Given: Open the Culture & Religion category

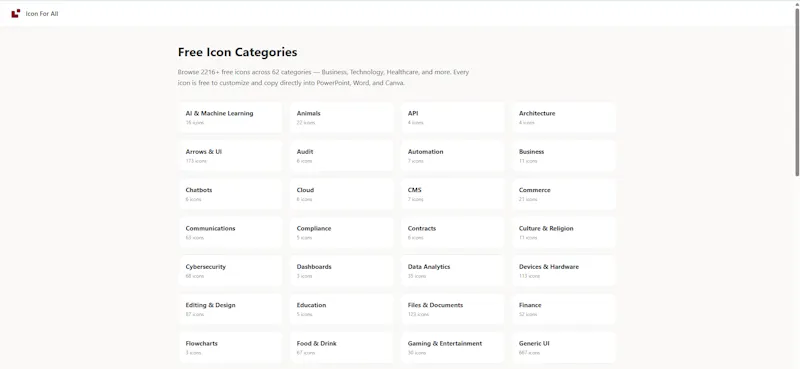Looking at the screenshot, I should [564, 232].
